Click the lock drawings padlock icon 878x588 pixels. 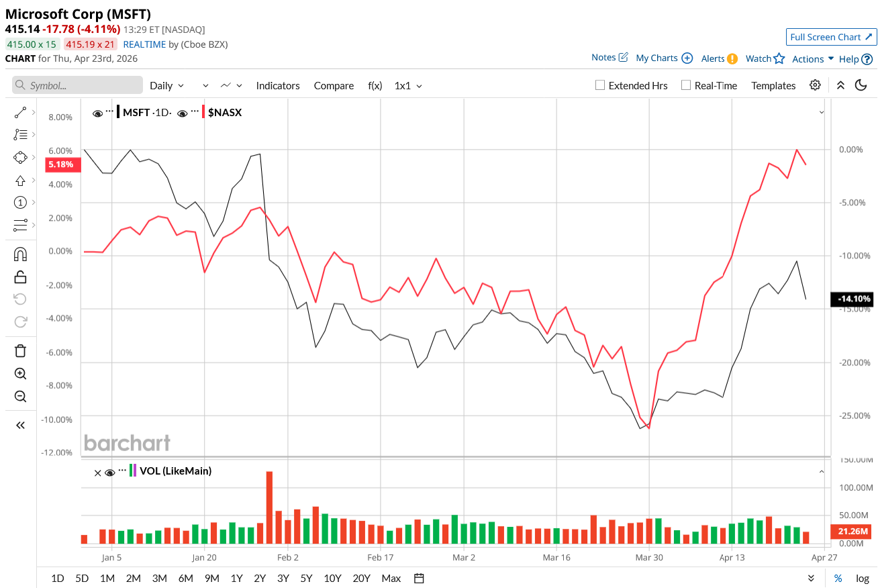point(20,277)
